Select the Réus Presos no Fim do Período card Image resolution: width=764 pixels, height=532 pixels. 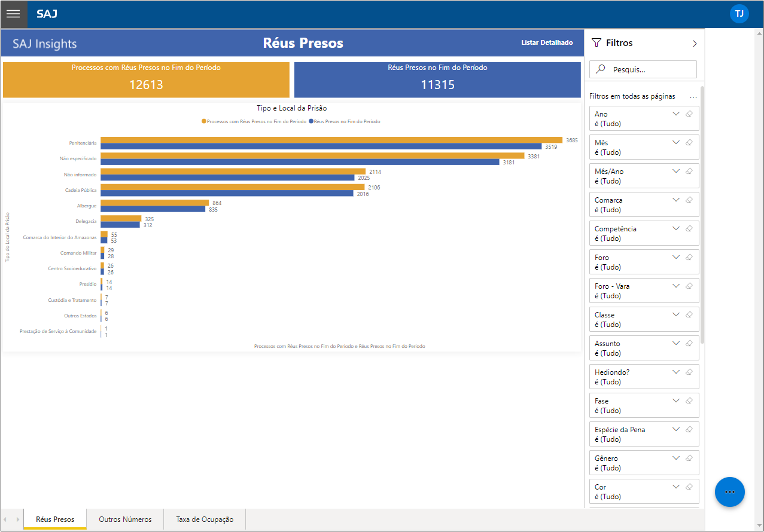437,80
